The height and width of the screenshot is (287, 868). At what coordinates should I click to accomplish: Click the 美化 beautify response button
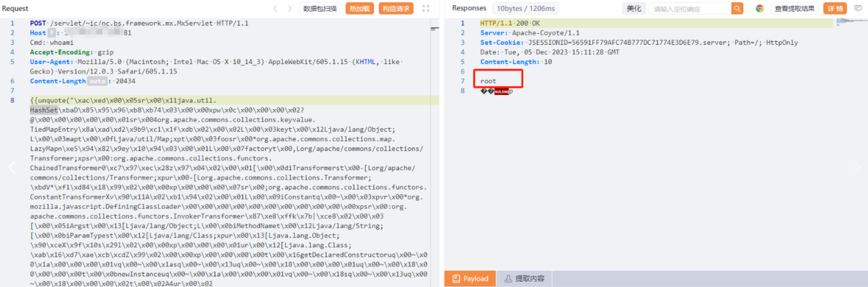[633, 9]
